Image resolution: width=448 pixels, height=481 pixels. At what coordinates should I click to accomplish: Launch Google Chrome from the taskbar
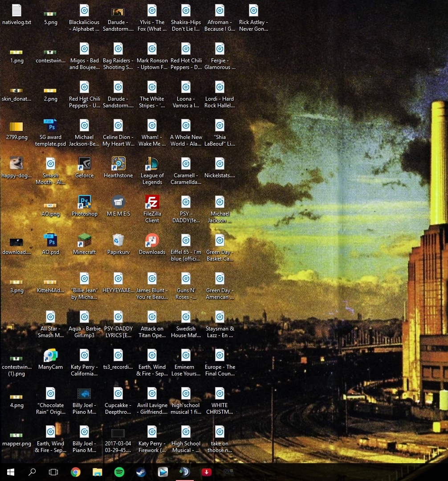(x=75, y=472)
